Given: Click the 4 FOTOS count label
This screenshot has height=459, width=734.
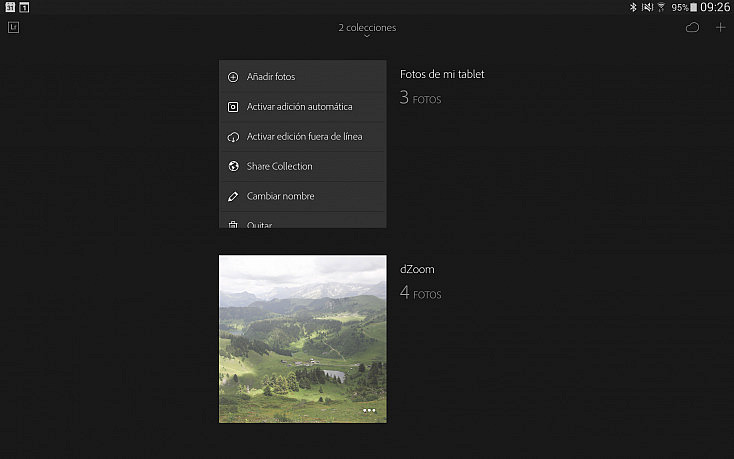Looking at the screenshot, I should (420, 293).
